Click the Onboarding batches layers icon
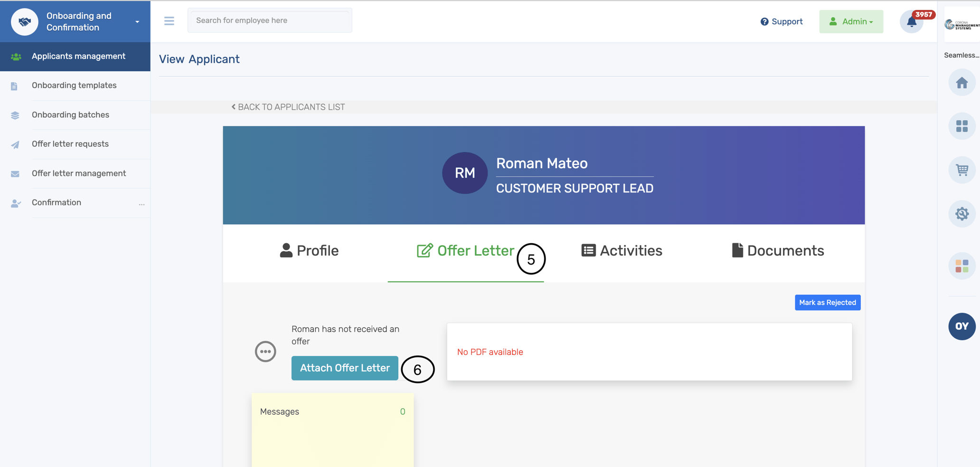The height and width of the screenshot is (467, 980). [x=15, y=115]
